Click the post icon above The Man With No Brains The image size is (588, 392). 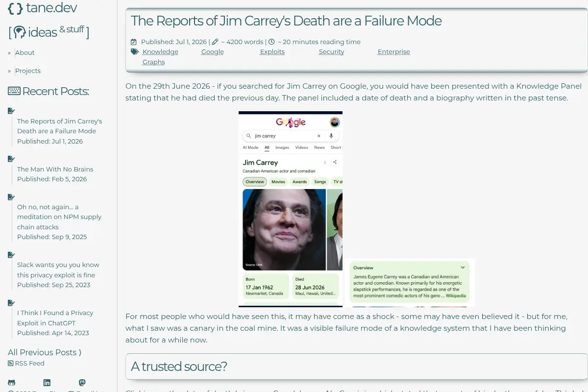11,159
